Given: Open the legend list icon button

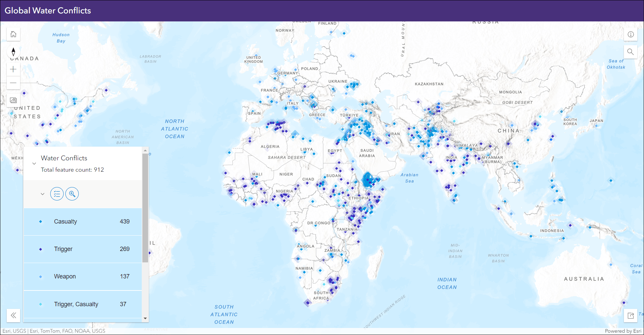Looking at the screenshot, I should [57, 194].
